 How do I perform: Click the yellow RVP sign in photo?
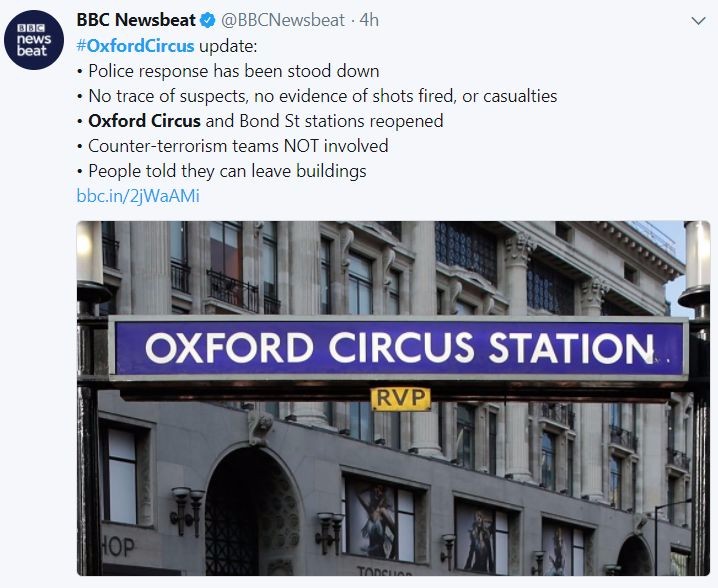pos(400,398)
